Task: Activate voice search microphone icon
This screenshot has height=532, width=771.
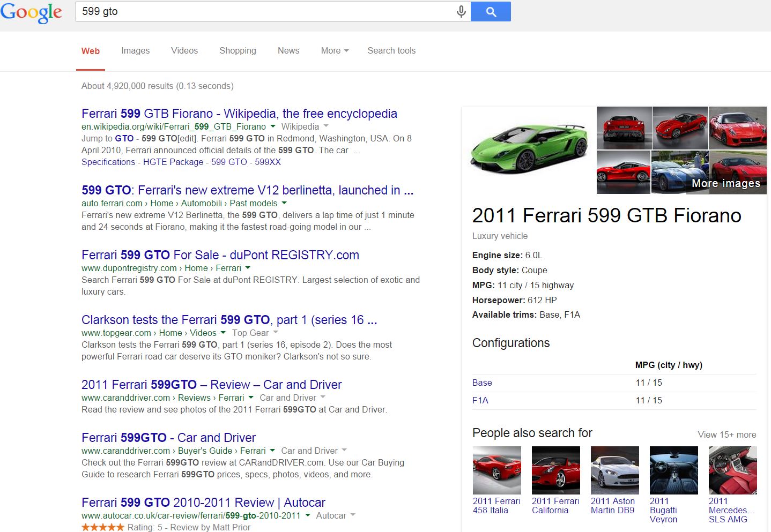Action: pos(461,11)
